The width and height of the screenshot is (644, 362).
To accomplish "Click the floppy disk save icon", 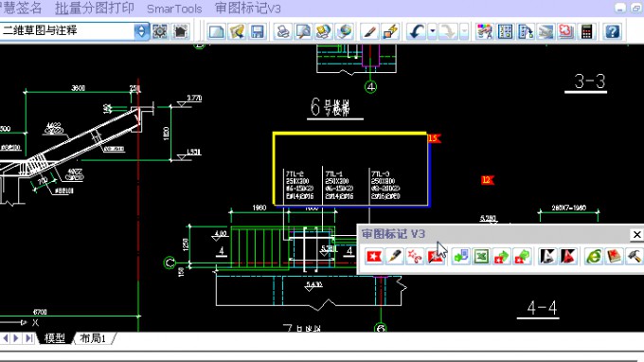I will pos(257,31).
